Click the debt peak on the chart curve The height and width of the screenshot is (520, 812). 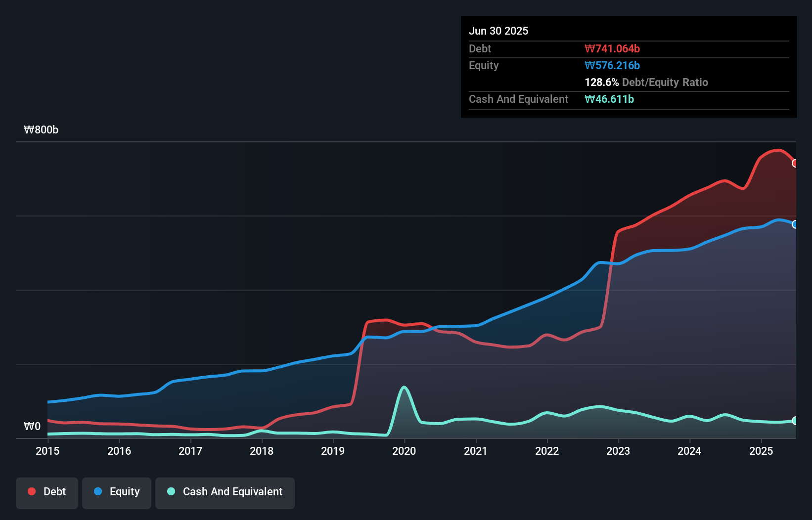(777, 151)
